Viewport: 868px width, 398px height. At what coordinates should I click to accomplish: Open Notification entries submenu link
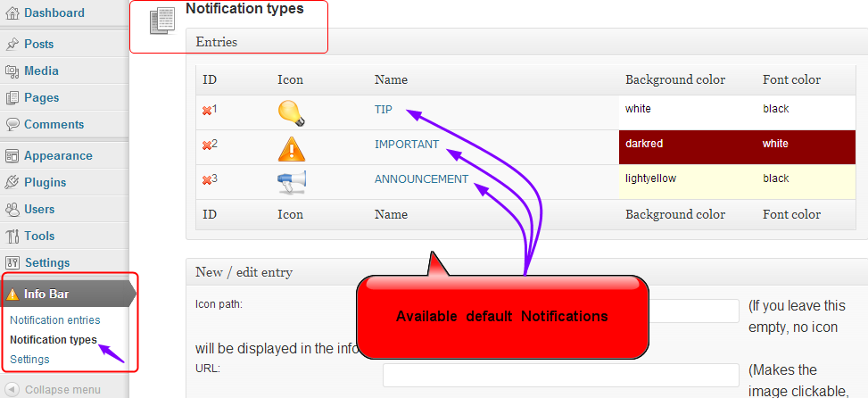point(54,320)
